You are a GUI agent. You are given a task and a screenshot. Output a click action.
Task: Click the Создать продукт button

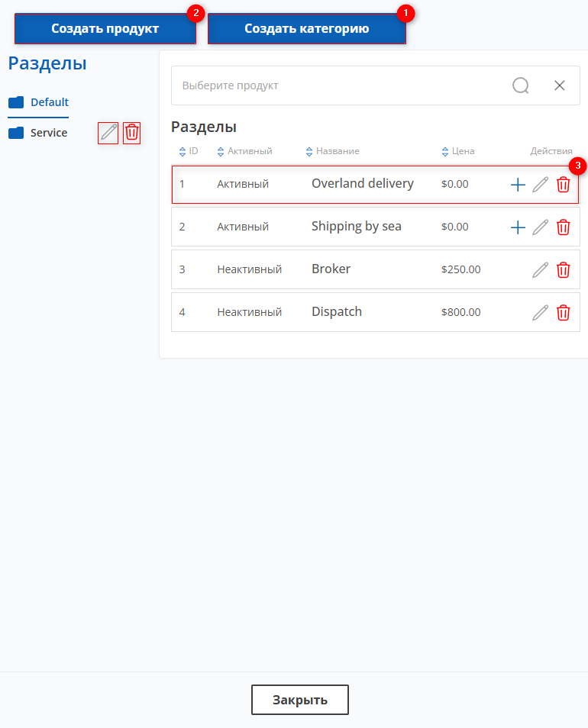[x=105, y=29]
